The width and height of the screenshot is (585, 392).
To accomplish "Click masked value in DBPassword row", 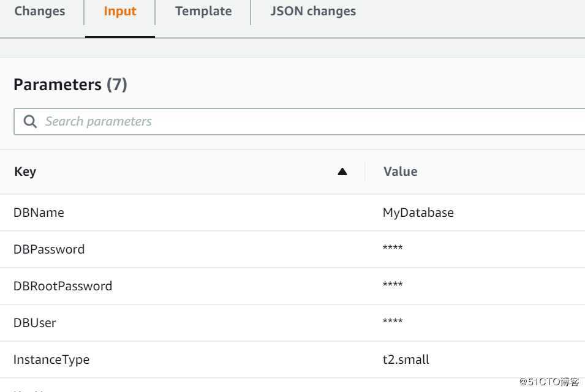I will point(393,247).
